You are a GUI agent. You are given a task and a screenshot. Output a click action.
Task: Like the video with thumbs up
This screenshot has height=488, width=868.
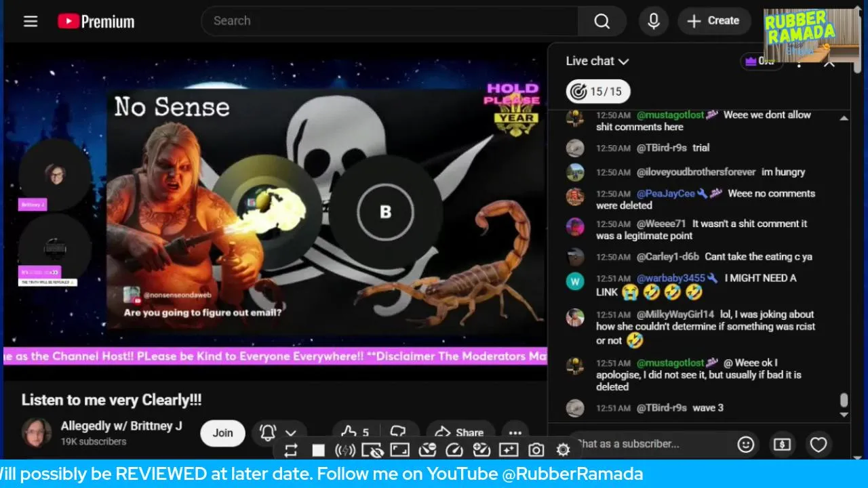(356, 432)
